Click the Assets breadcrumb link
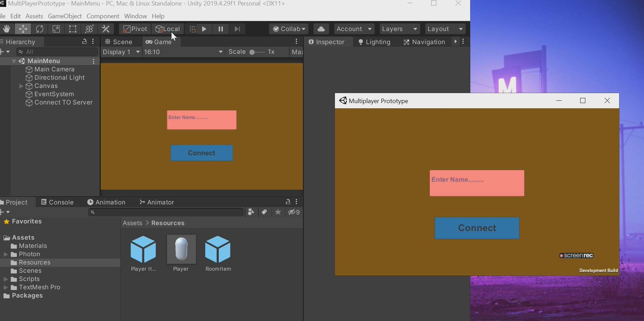The width and height of the screenshot is (644, 321). pyautogui.click(x=132, y=223)
